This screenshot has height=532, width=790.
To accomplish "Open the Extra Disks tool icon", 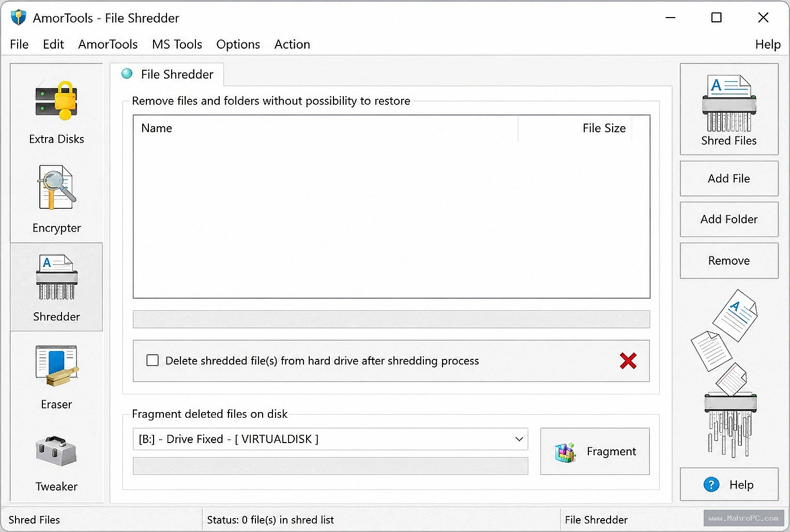I will coord(56,101).
